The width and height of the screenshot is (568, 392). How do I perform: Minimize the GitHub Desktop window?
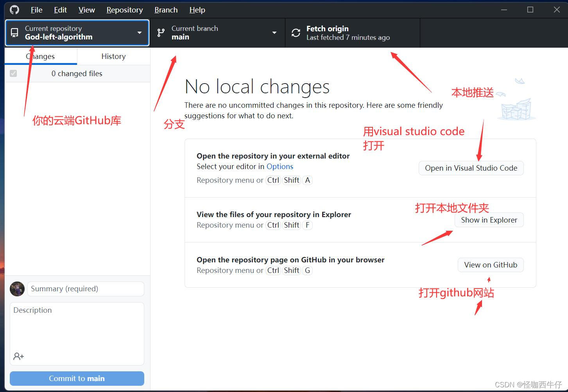click(x=504, y=10)
